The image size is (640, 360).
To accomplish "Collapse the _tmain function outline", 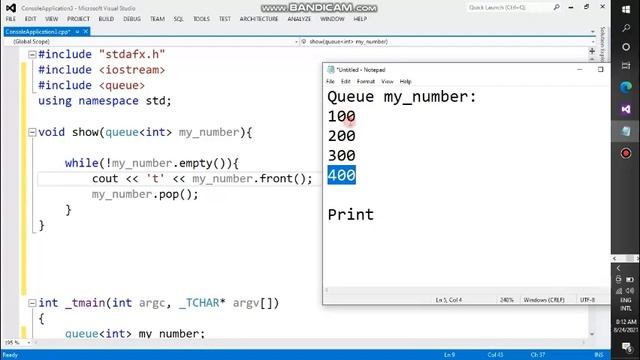I will click(32, 303).
